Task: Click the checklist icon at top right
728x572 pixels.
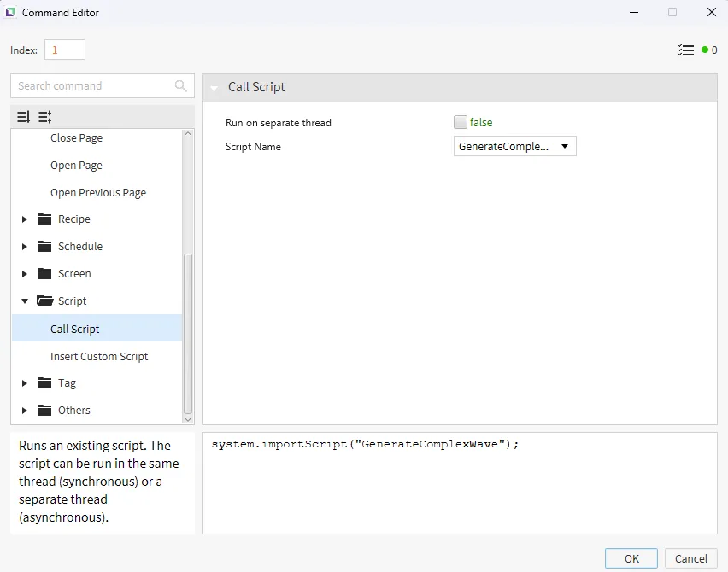Action: click(685, 50)
